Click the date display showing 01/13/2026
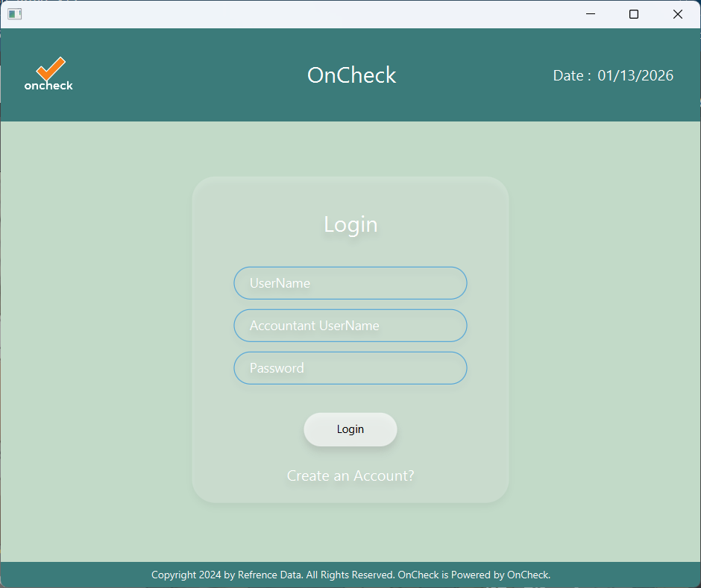 613,75
